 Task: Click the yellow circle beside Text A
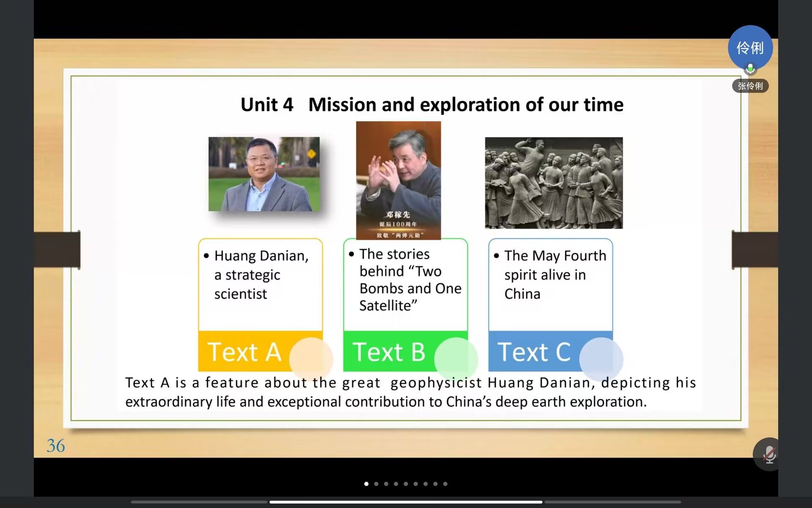311,359
